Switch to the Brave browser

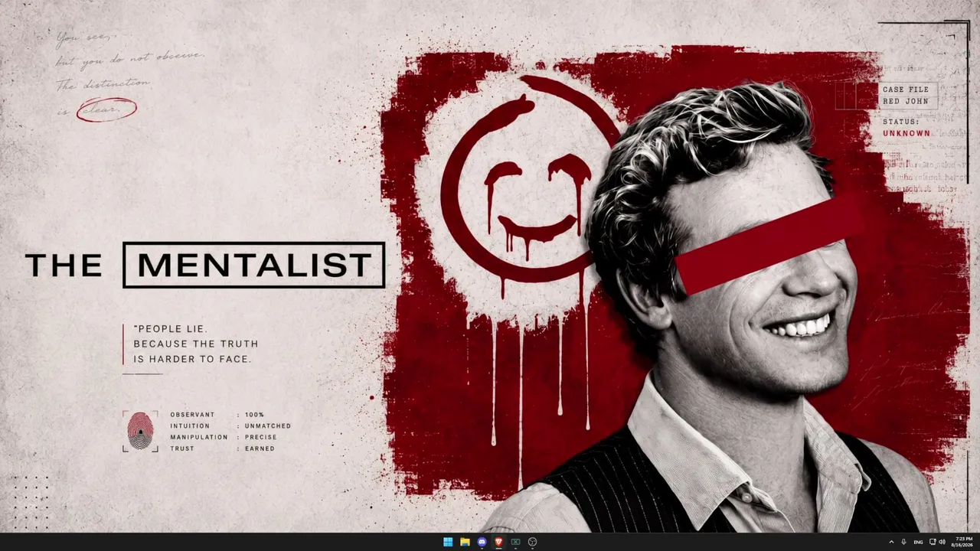(498, 542)
